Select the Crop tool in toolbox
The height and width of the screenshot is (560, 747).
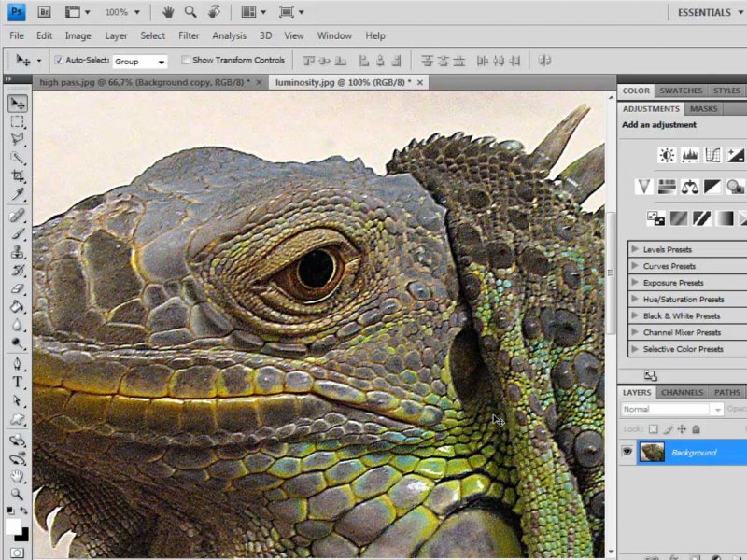tap(18, 176)
